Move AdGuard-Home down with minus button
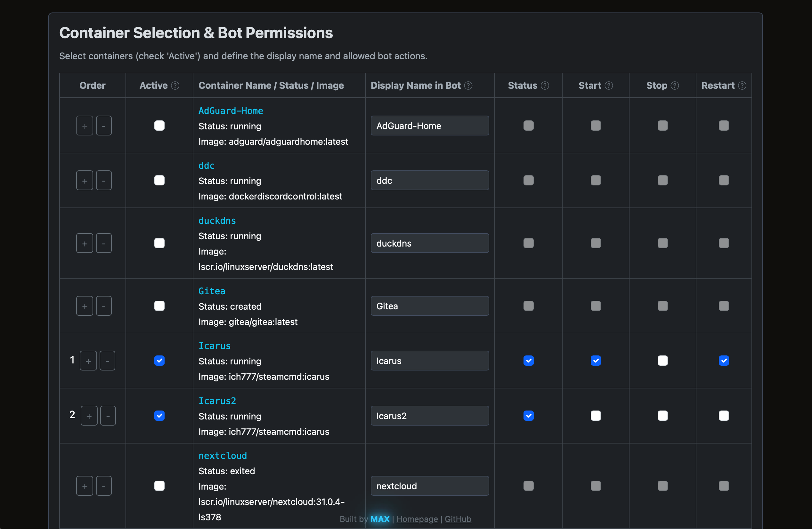812x529 pixels. pos(104,126)
